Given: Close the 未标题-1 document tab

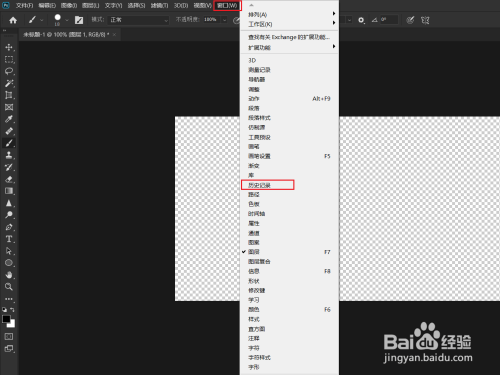Looking at the screenshot, I should pyautogui.click(x=114, y=35).
